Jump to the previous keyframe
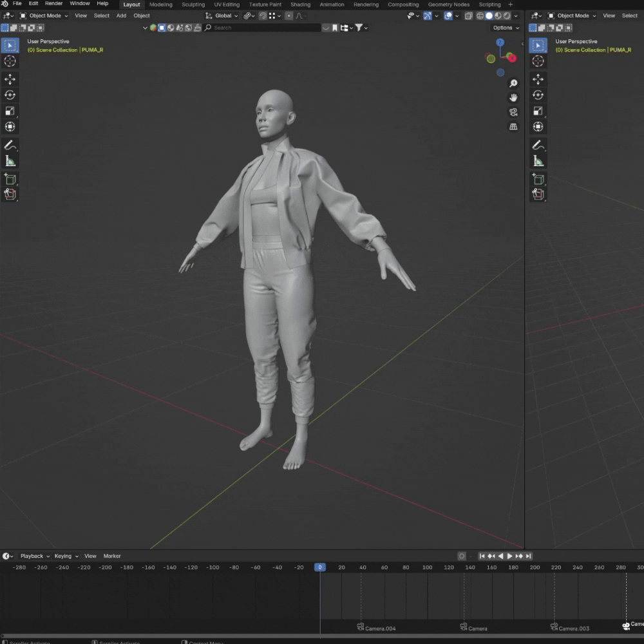Image resolution: width=644 pixels, height=644 pixels. (491, 556)
